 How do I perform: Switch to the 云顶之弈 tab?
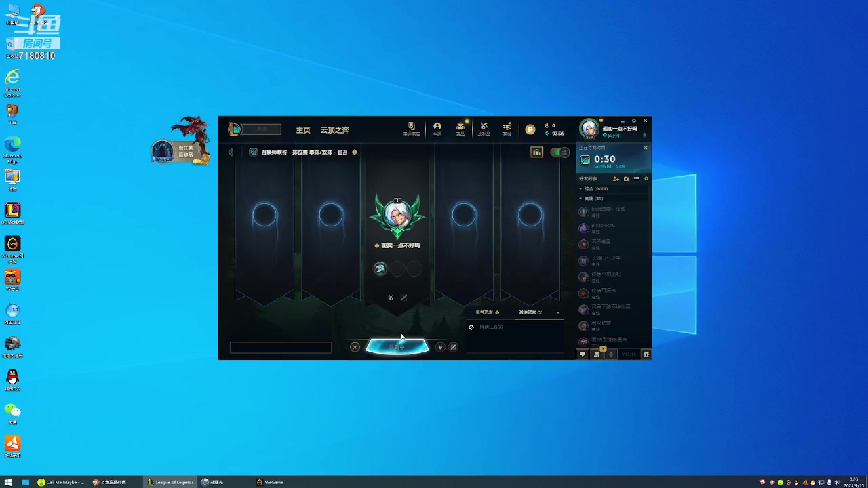(335, 130)
